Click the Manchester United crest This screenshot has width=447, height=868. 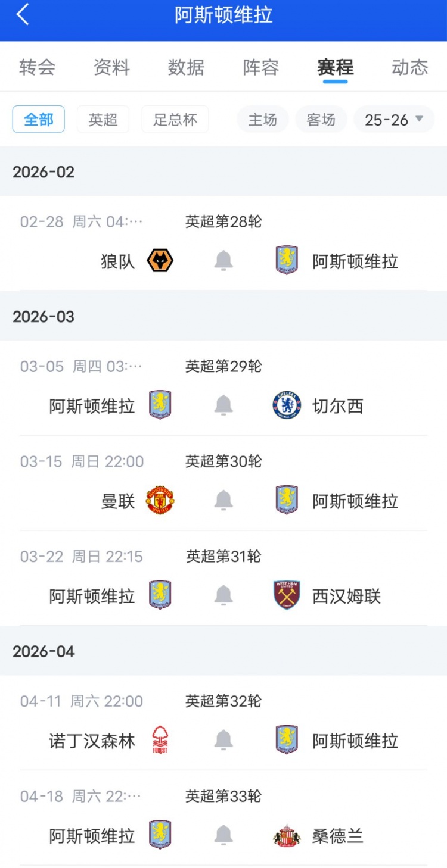coord(160,501)
